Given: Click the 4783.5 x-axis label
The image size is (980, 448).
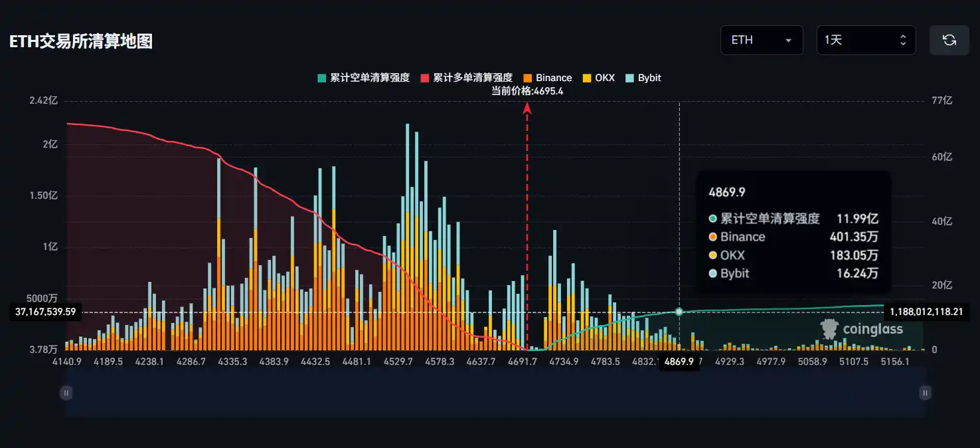Looking at the screenshot, I should tap(605, 362).
